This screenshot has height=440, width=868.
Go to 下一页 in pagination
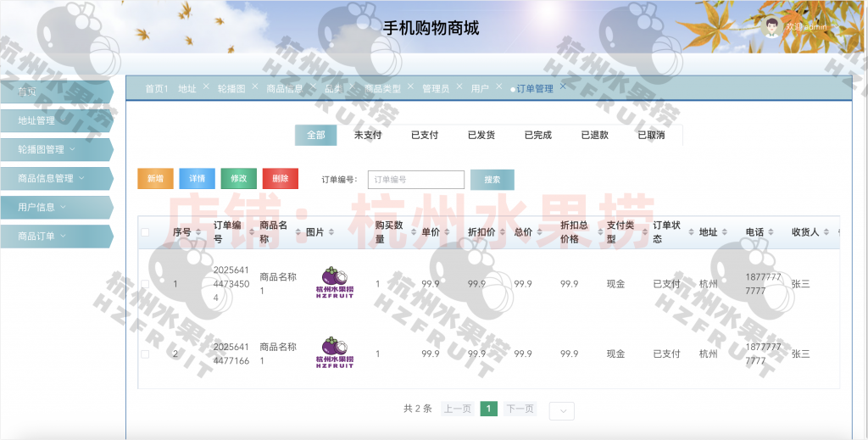coord(520,409)
